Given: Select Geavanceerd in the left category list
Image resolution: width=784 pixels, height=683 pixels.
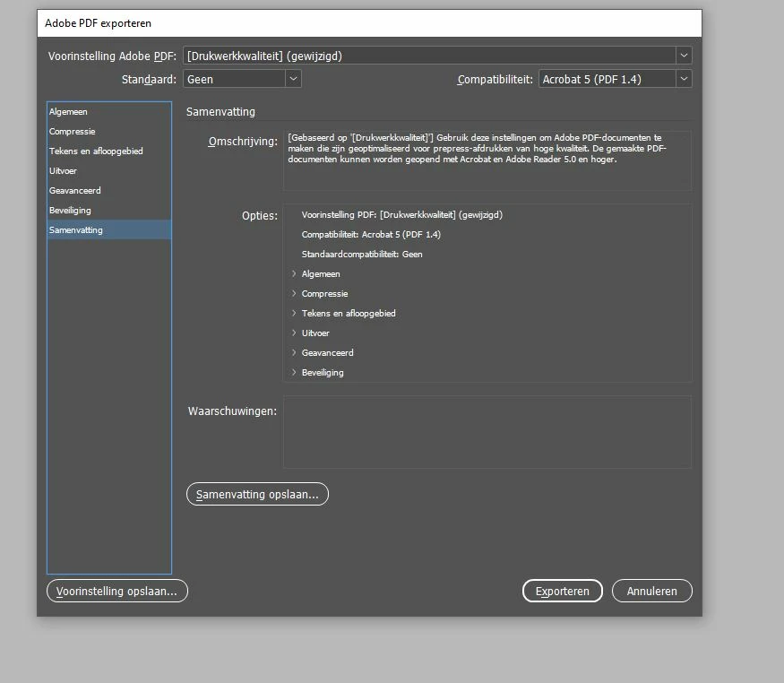Looking at the screenshot, I should click(109, 191).
